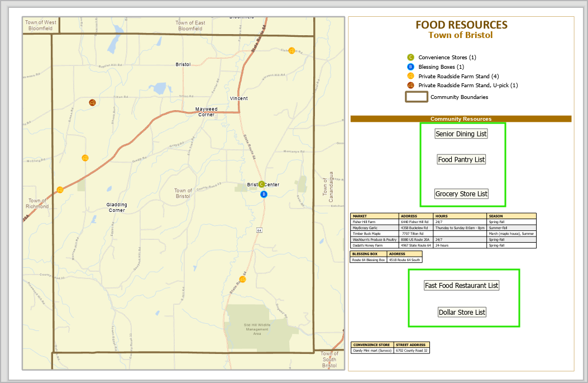This screenshot has width=588, height=383.
Task: Click the Gladding Corner map label
Action: 117,207
